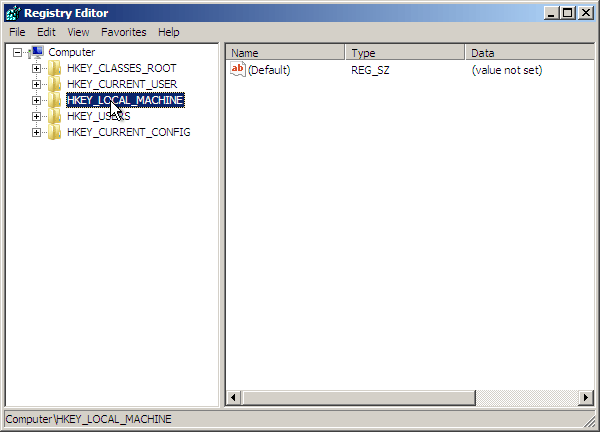Click the ab string icon of (Default)
Viewport: 600px width, 432px height.
(x=238, y=70)
